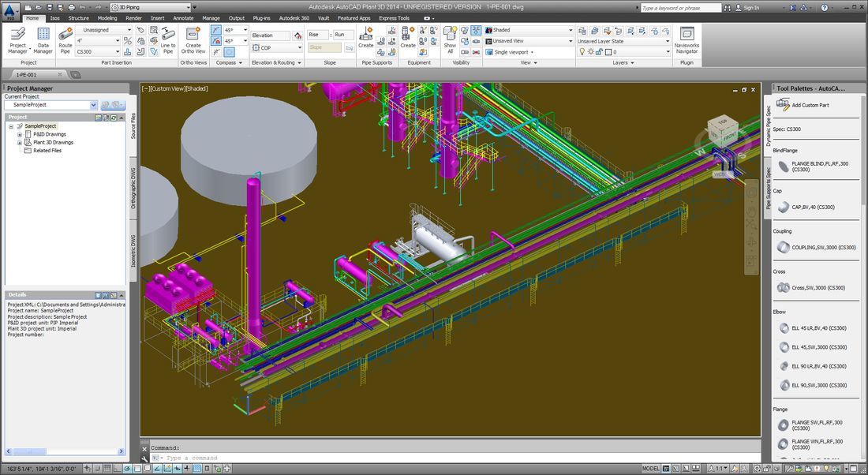The width and height of the screenshot is (868, 475).
Task: Select the Cross,SW,3000 palette part
Action: coord(811,288)
